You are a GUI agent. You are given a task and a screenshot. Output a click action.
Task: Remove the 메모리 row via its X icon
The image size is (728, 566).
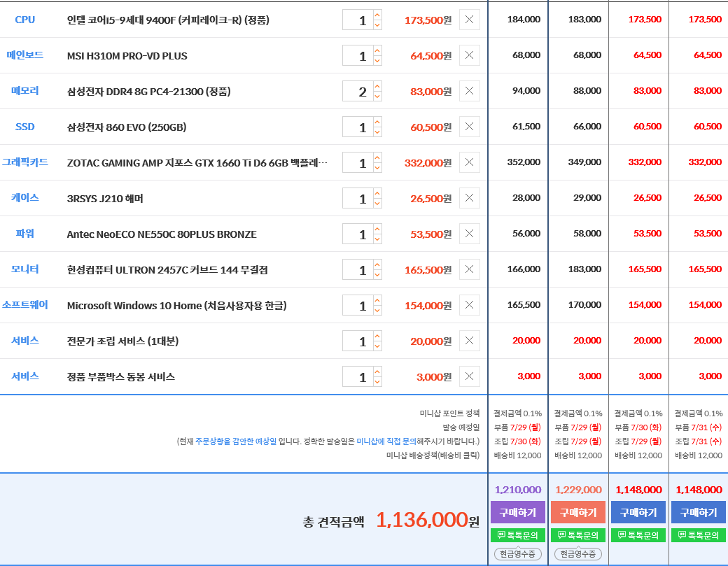pos(470,91)
